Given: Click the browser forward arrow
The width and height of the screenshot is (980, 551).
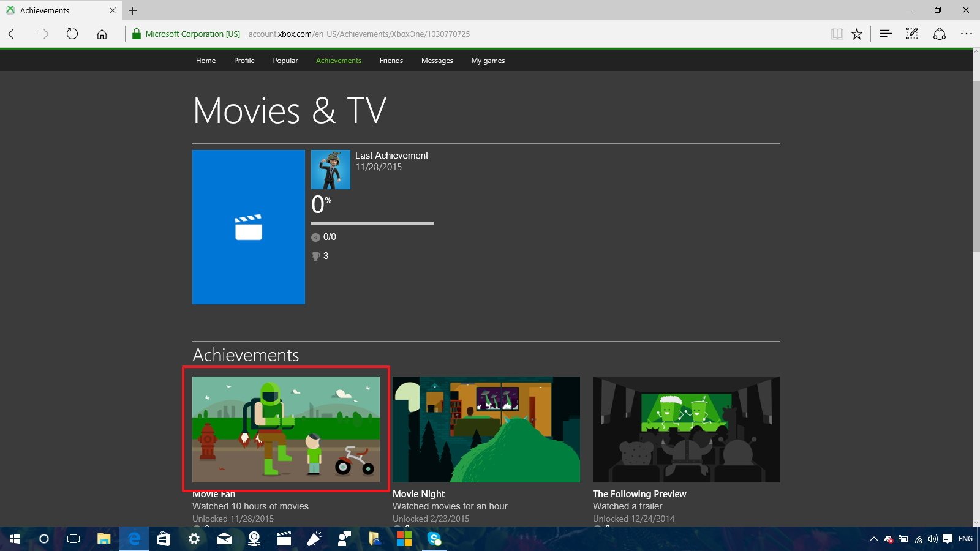Looking at the screenshot, I should (43, 34).
